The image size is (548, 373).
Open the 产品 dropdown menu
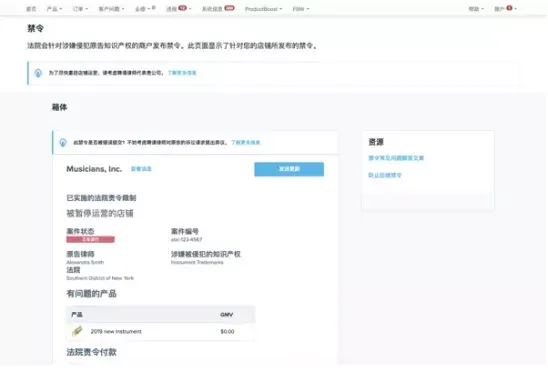pyautogui.click(x=54, y=9)
